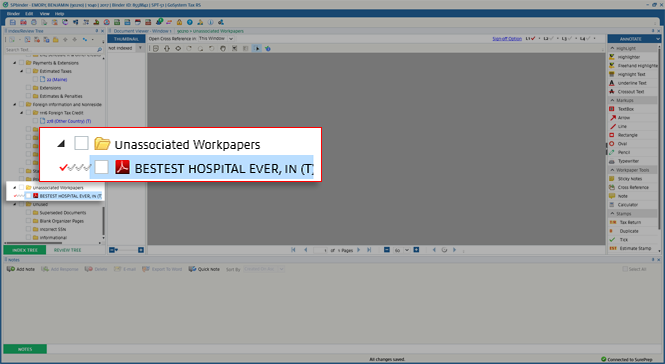Tick the Superseded Documents checkbox
665x364 pixels.
[x=28, y=213]
